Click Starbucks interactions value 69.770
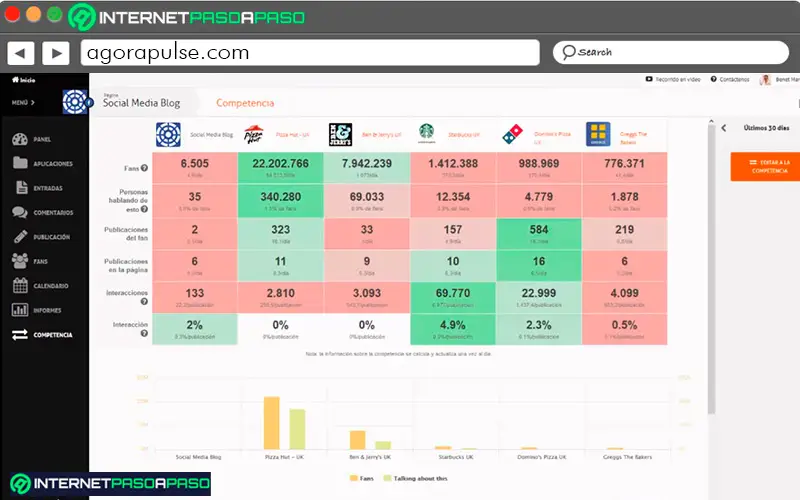 (453, 293)
